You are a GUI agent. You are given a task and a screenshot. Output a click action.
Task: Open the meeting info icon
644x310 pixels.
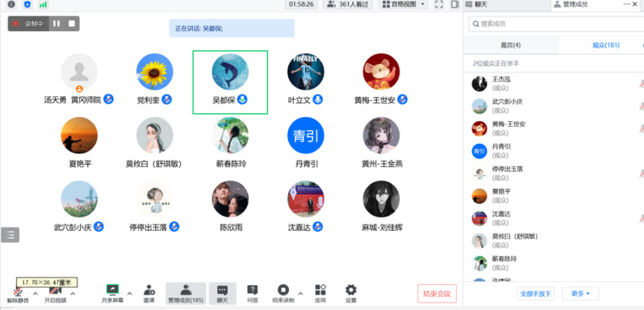click(11, 5)
